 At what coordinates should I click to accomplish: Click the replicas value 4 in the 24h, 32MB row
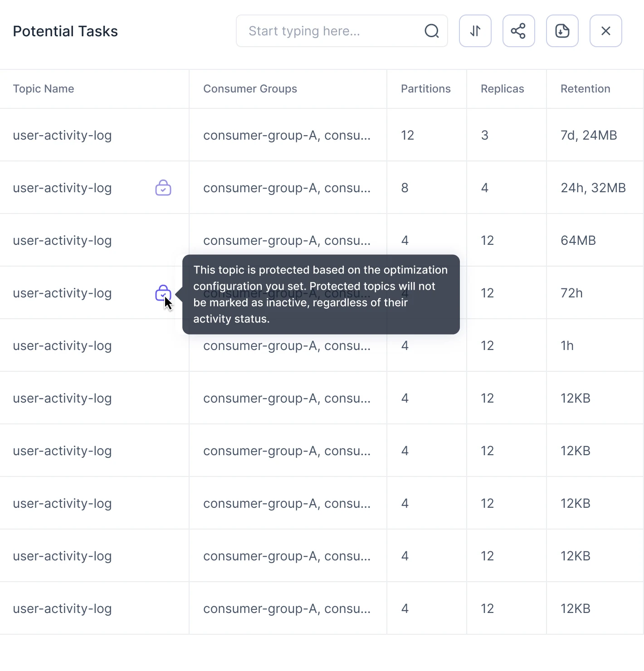pyautogui.click(x=485, y=188)
